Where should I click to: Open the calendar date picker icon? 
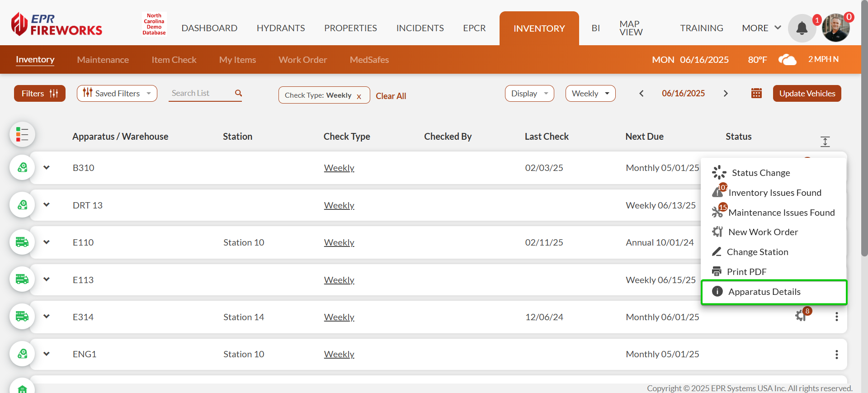pos(756,93)
